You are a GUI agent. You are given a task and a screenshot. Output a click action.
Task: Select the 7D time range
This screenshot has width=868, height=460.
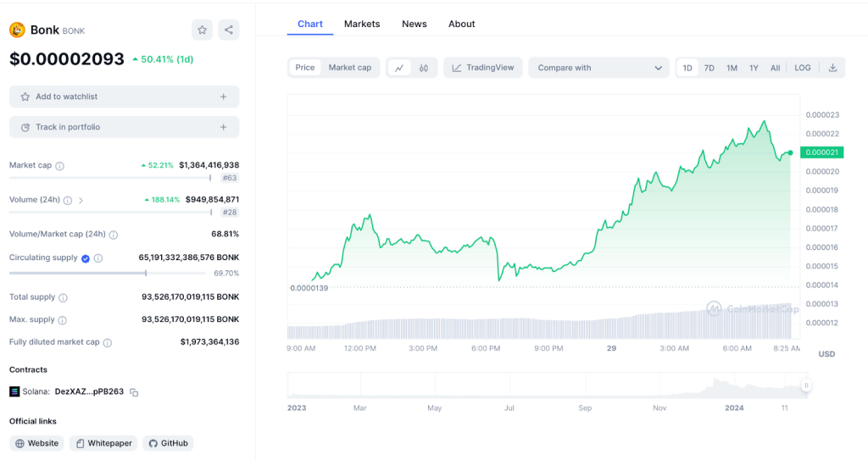pyautogui.click(x=709, y=68)
